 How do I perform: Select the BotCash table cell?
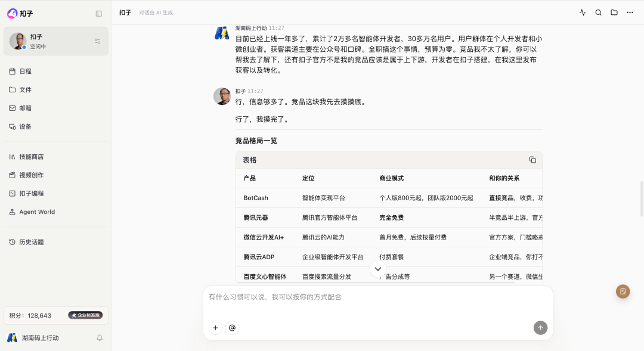[x=256, y=198]
